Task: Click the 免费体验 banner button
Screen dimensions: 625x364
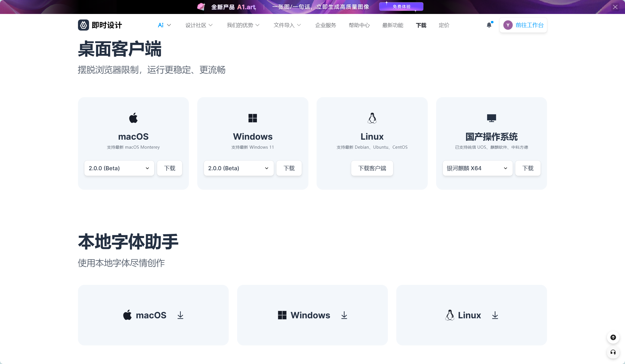Action: tap(401, 6)
